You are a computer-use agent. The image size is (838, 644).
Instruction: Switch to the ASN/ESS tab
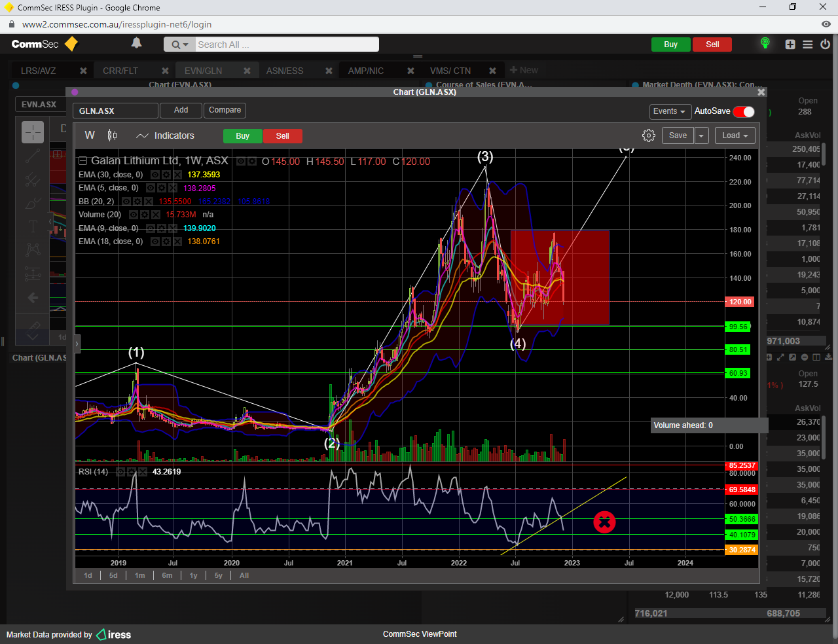click(x=285, y=71)
